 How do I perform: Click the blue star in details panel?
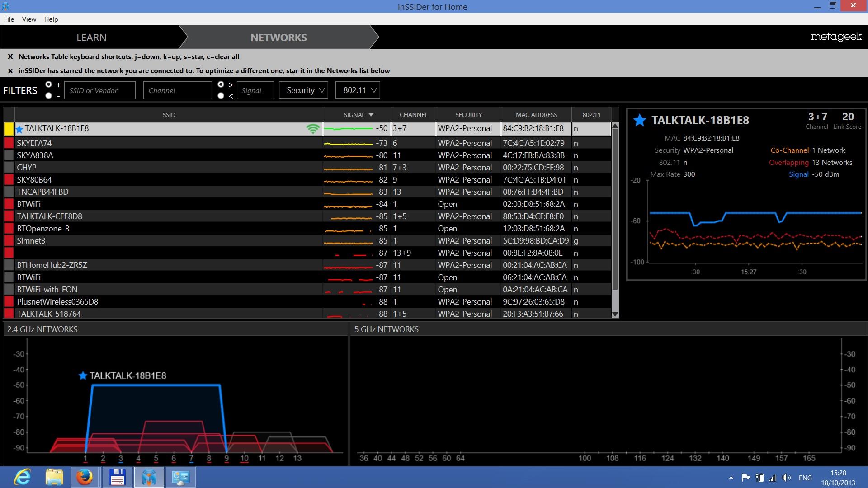coord(639,120)
